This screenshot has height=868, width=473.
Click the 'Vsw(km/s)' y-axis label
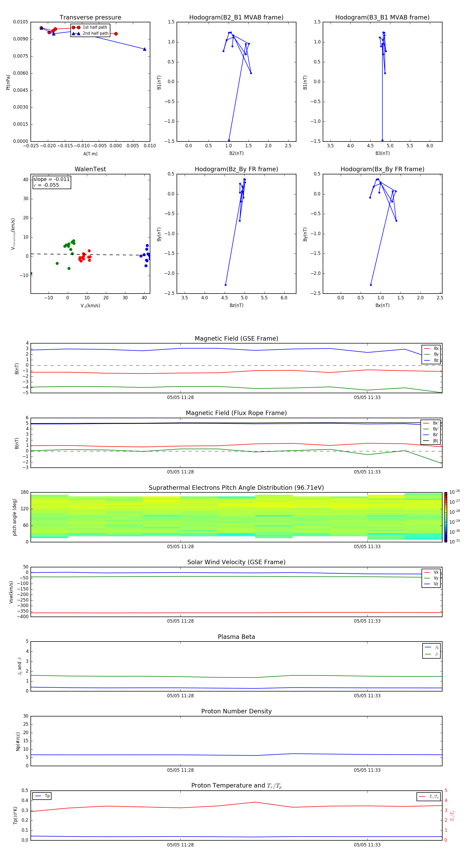point(11,592)
